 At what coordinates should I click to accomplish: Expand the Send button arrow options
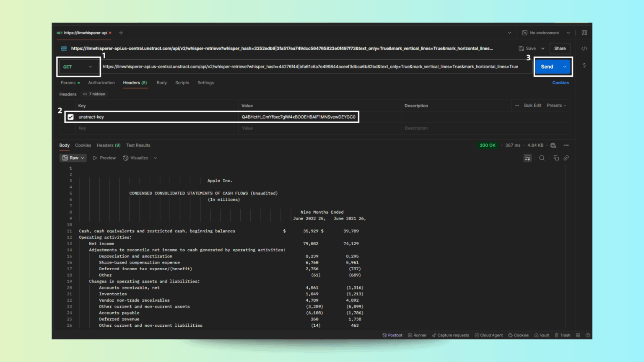pos(565,67)
